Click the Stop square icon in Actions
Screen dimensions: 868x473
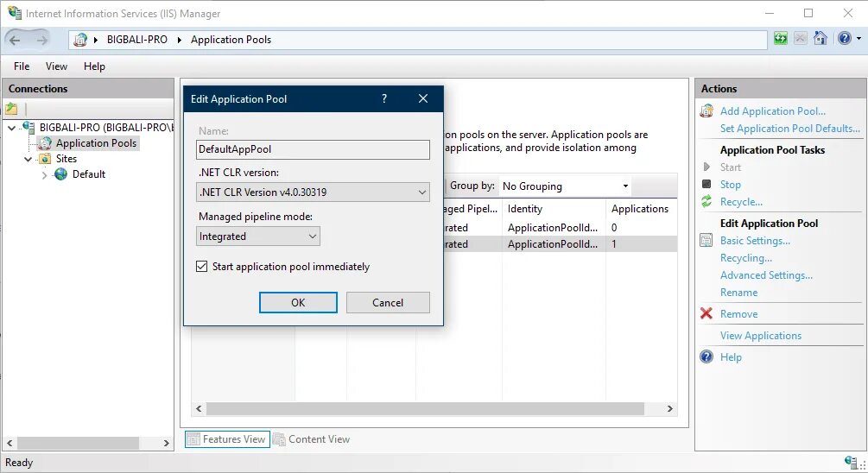point(706,184)
